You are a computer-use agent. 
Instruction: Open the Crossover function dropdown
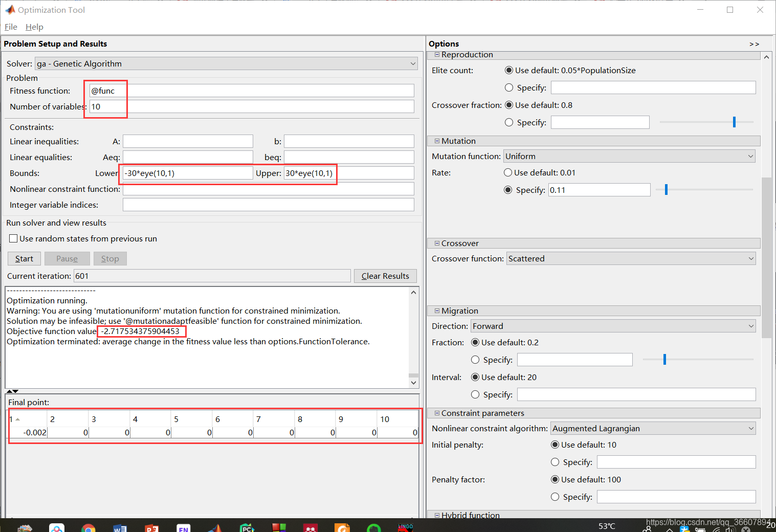(x=631, y=258)
